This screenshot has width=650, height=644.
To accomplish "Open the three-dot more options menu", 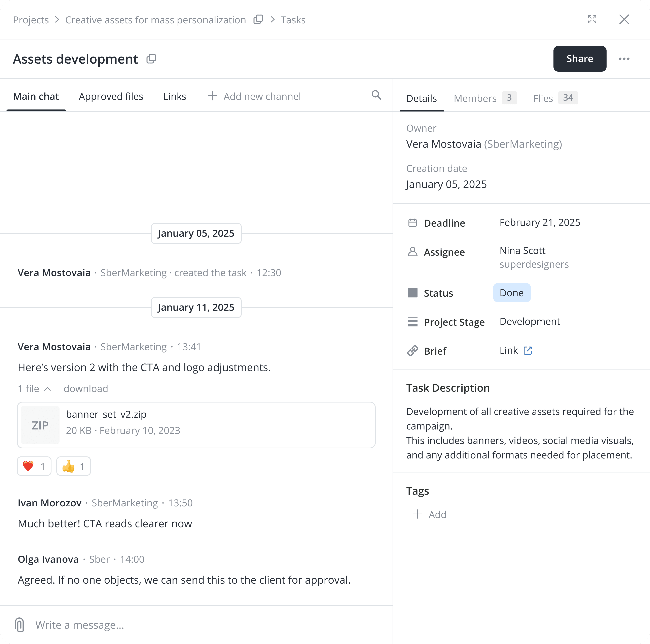I will coord(624,59).
